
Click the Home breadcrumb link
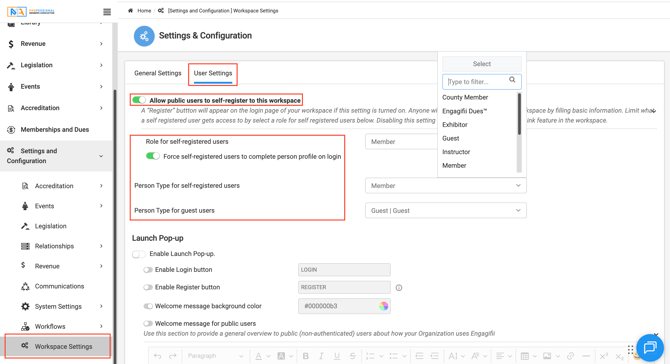(144, 11)
